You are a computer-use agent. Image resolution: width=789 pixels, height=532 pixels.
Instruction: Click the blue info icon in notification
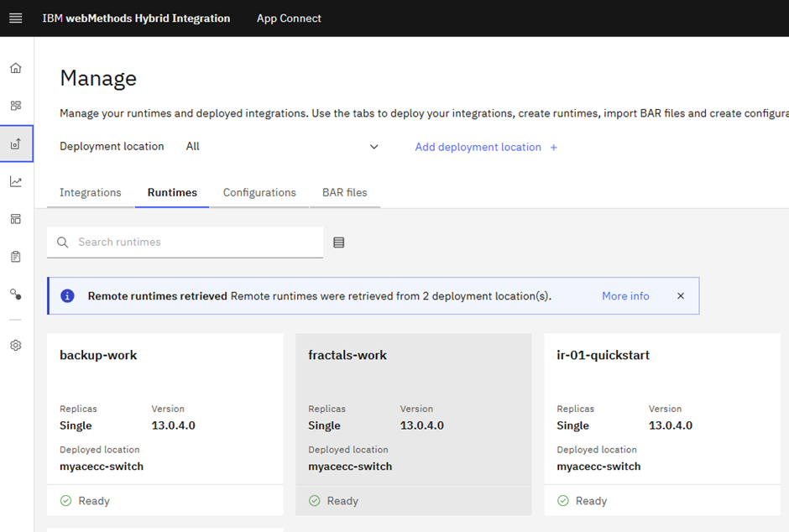(67, 295)
